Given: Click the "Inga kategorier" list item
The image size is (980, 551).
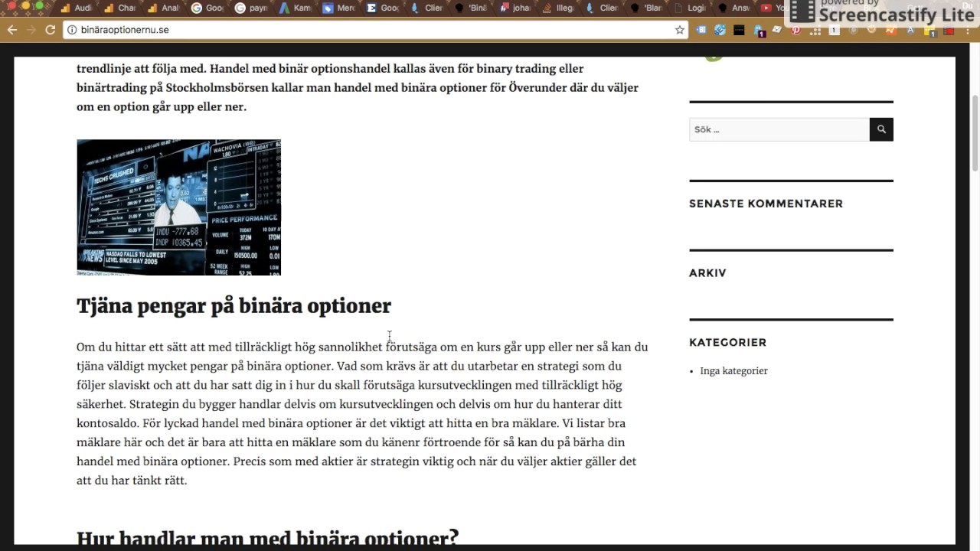Looking at the screenshot, I should coord(733,371).
